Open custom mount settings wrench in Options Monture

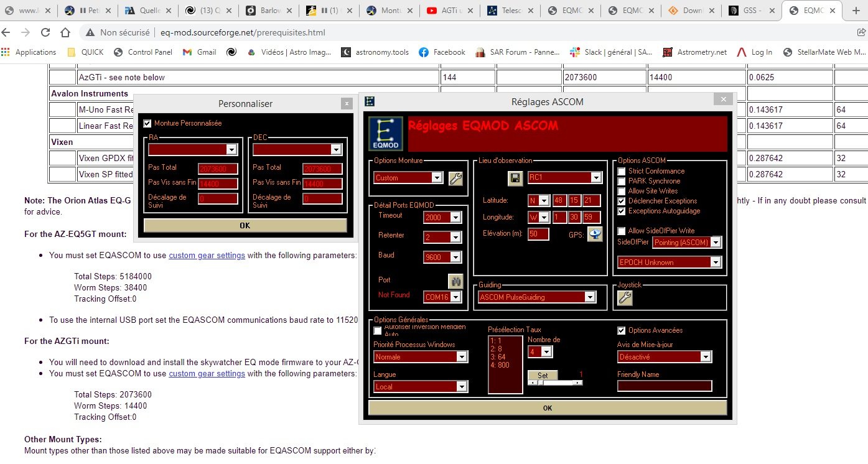pyautogui.click(x=455, y=179)
